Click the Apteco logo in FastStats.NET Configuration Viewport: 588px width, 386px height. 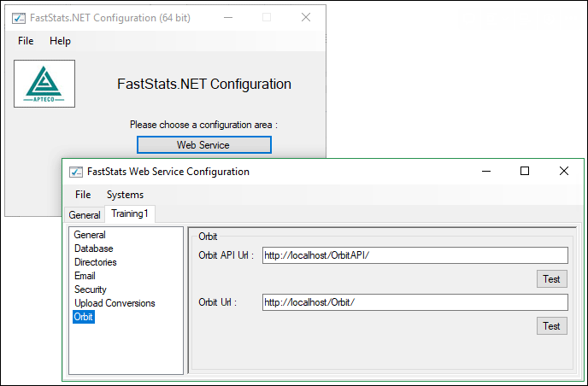click(44, 84)
